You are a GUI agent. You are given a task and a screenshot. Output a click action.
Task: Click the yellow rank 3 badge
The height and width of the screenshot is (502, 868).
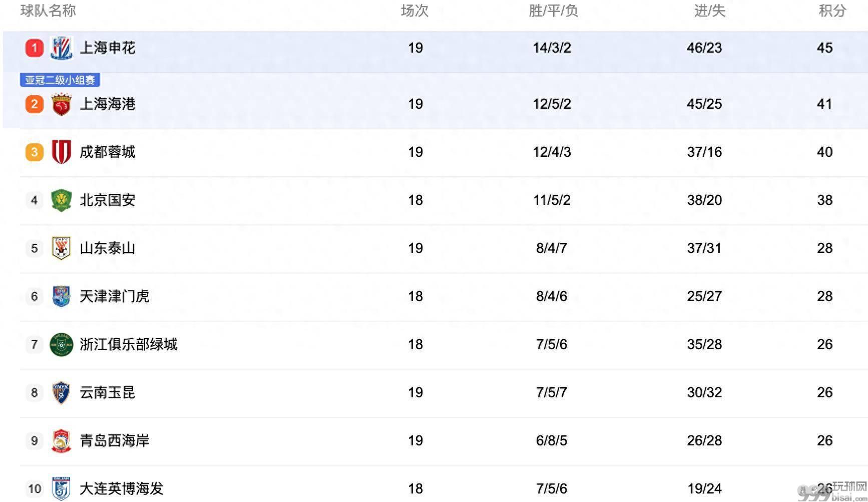34,152
